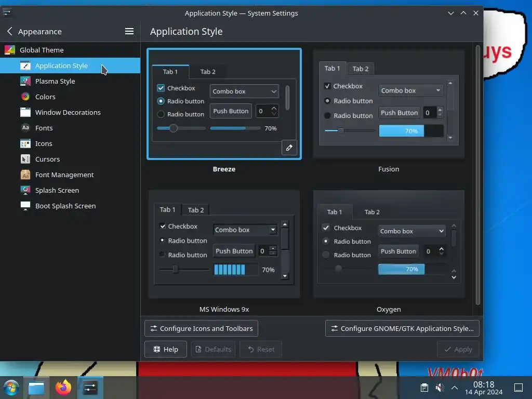Select second Radio button in MS Windows 9x preview

[x=162, y=255]
